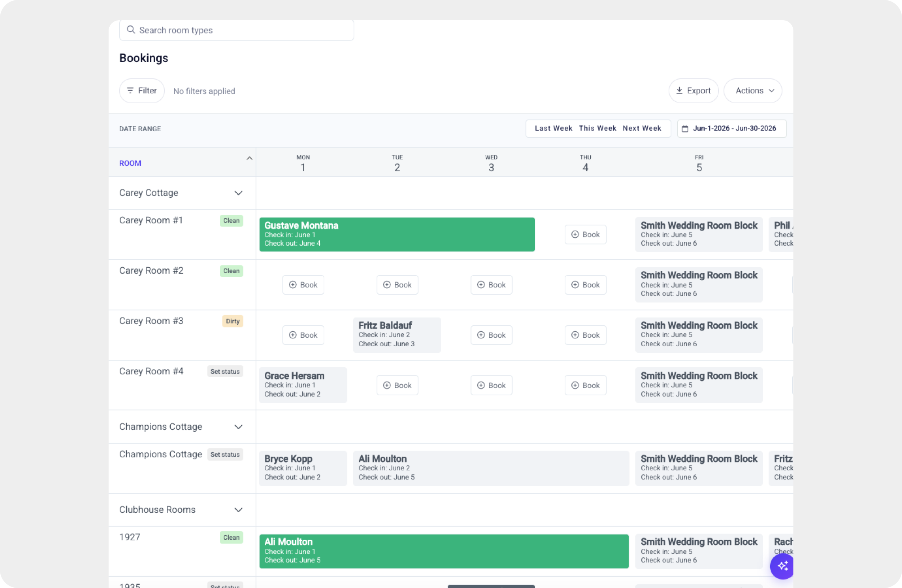Open Smith Wedding Room Block in Champions Cottage
Screen dimensions: 902x588
coord(699,469)
